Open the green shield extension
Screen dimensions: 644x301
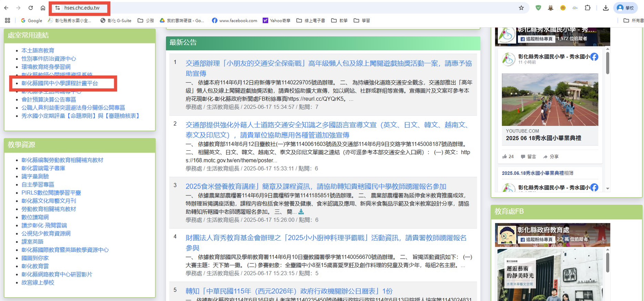coord(538,8)
